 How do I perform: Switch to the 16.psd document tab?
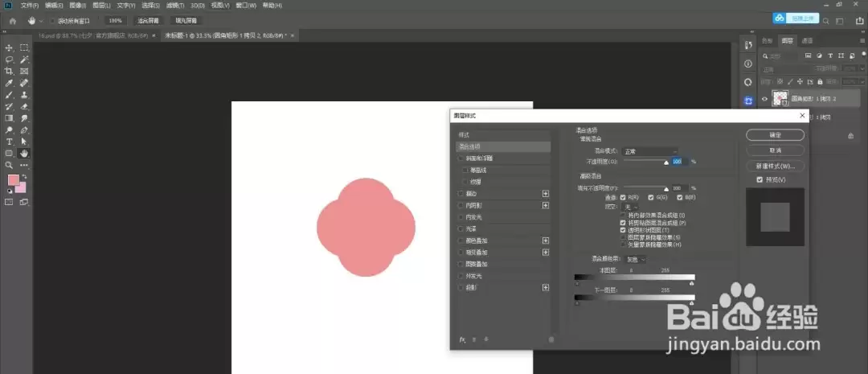(94, 35)
